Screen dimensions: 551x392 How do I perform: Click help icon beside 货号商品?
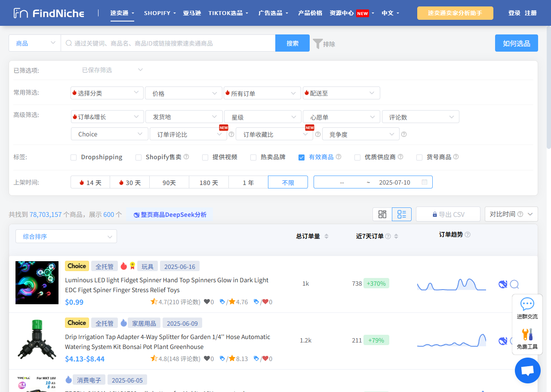[456, 157]
